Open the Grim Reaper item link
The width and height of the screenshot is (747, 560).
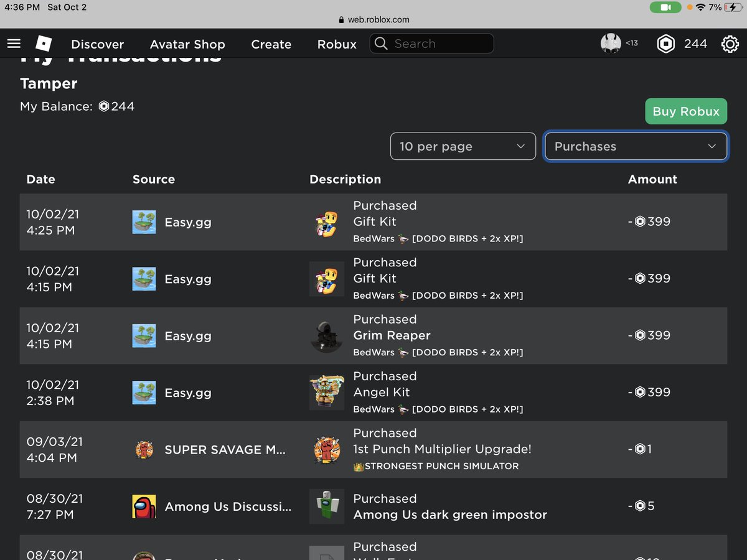pos(392,335)
